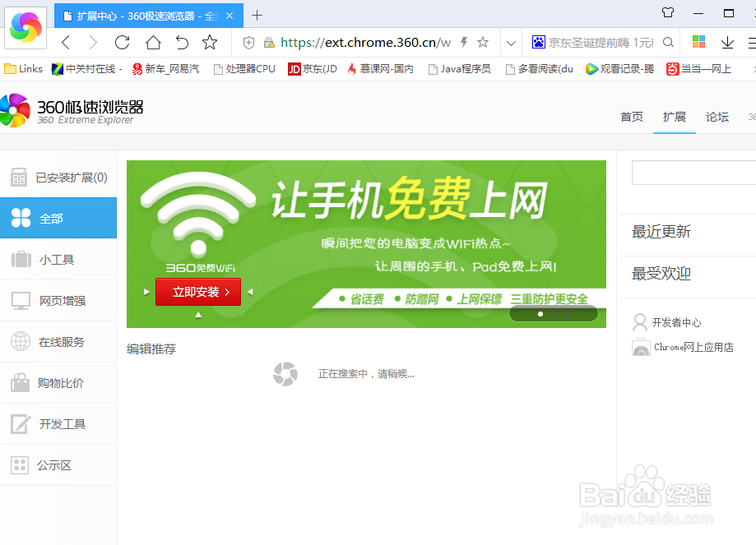
Task: Expand the address bar dropdown arrow
Action: click(x=511, y=44)
